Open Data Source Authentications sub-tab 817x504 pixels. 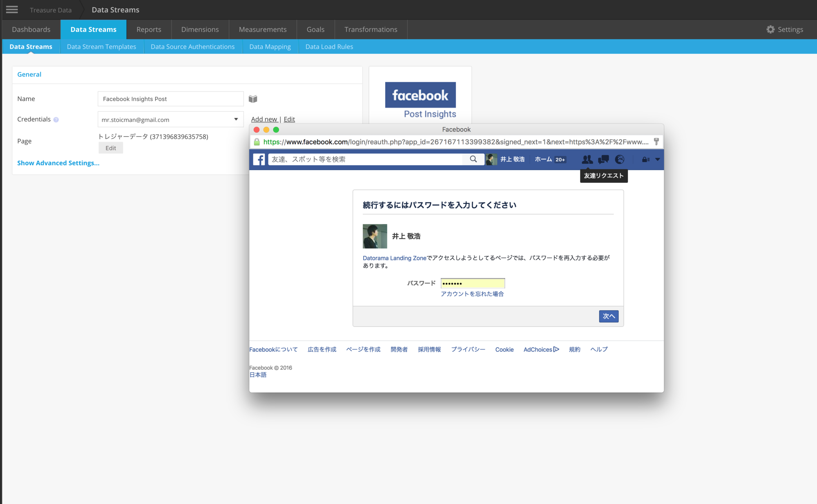(x=193, y=47)
